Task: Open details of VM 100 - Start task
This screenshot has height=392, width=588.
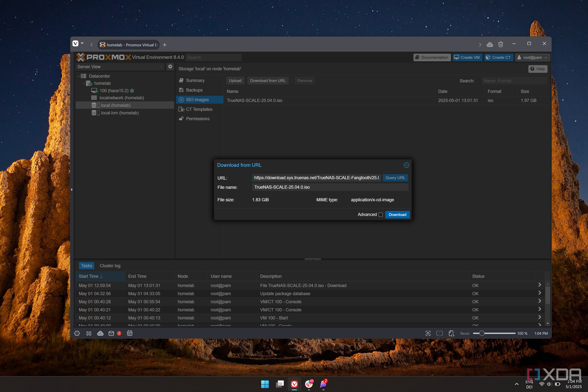Action: click(540, 317)
